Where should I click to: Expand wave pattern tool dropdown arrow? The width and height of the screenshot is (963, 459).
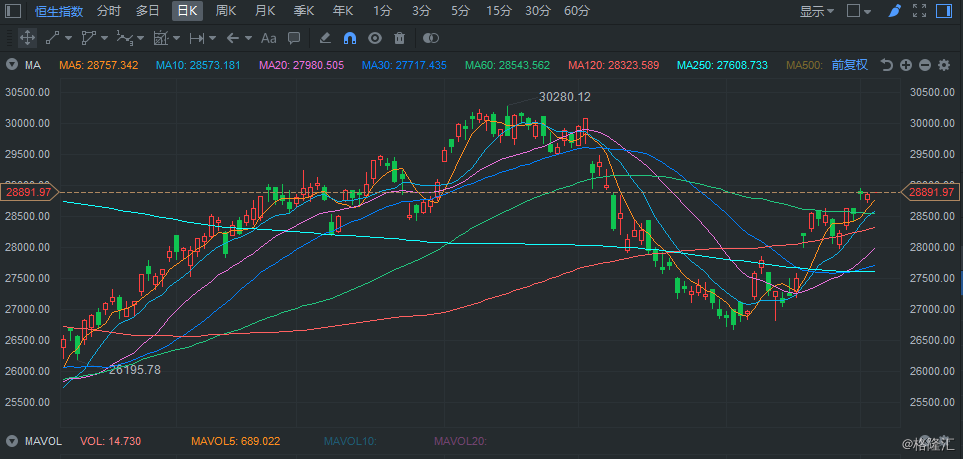point(141,38)
